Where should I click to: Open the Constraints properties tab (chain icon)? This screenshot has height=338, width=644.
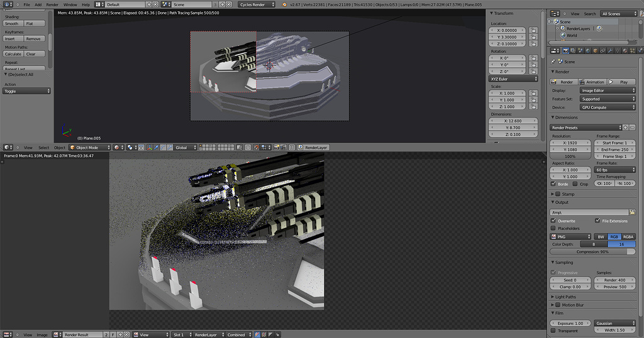(603, 50)
